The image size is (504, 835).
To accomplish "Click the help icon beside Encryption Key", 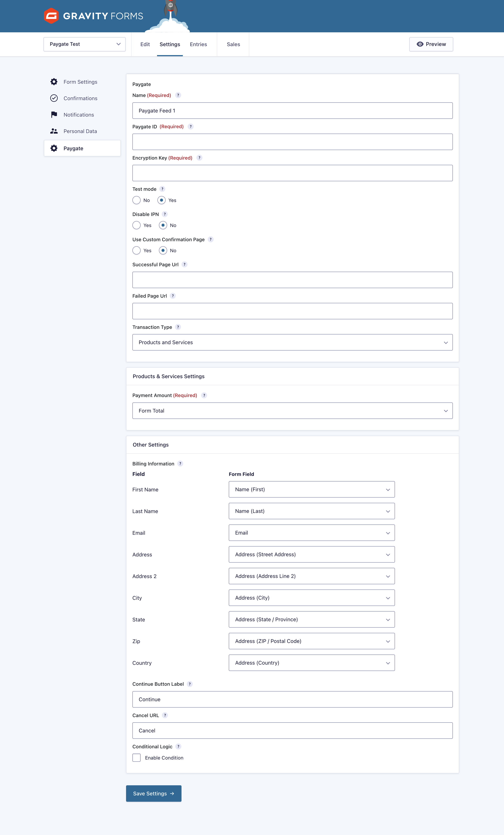I will pyautogui.click(x=199, y=158).
